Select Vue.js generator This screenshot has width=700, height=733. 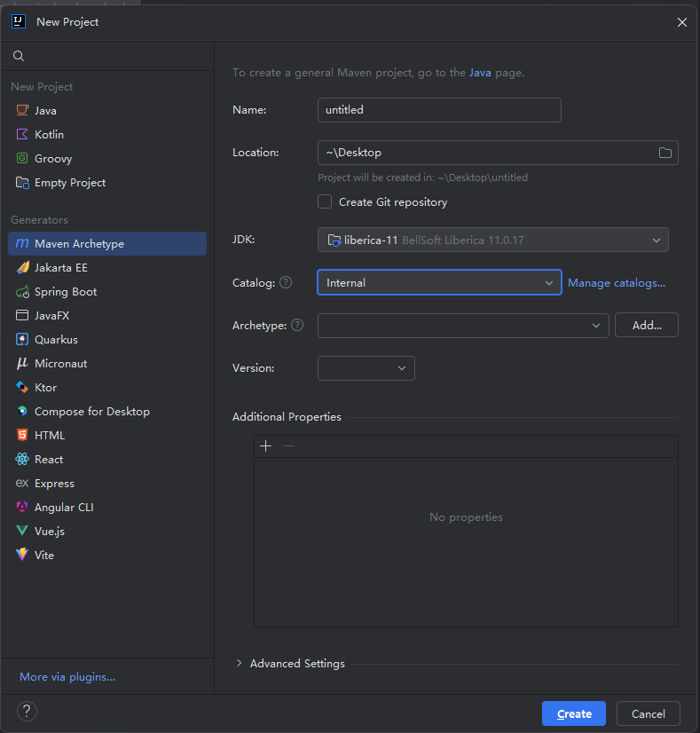(x=107, y=531)
